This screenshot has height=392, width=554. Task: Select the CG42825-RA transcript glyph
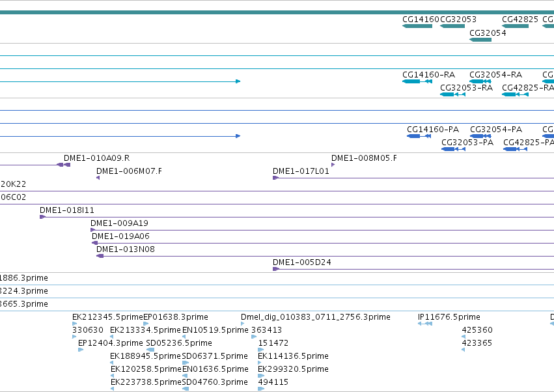point(515,94)
